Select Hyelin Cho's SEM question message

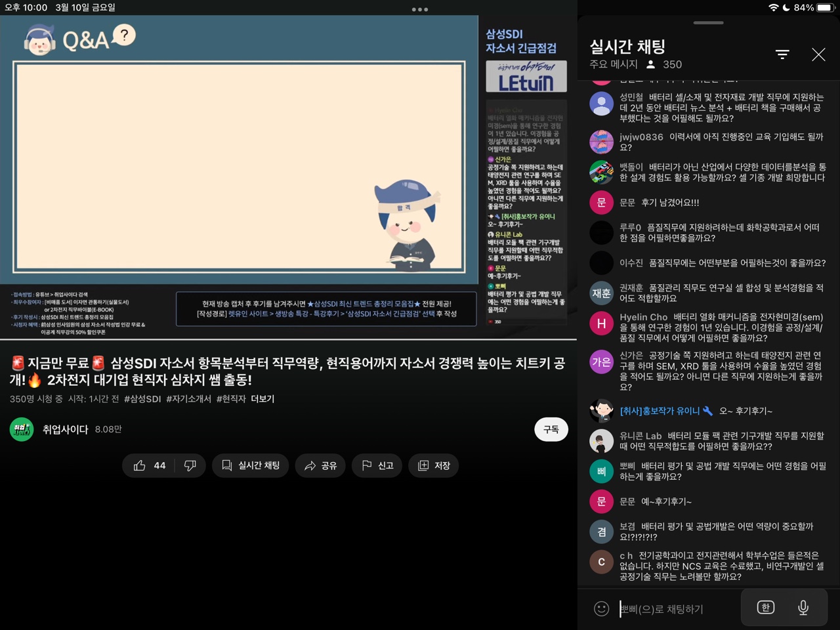pyautogui.click(x=721, y=327)
